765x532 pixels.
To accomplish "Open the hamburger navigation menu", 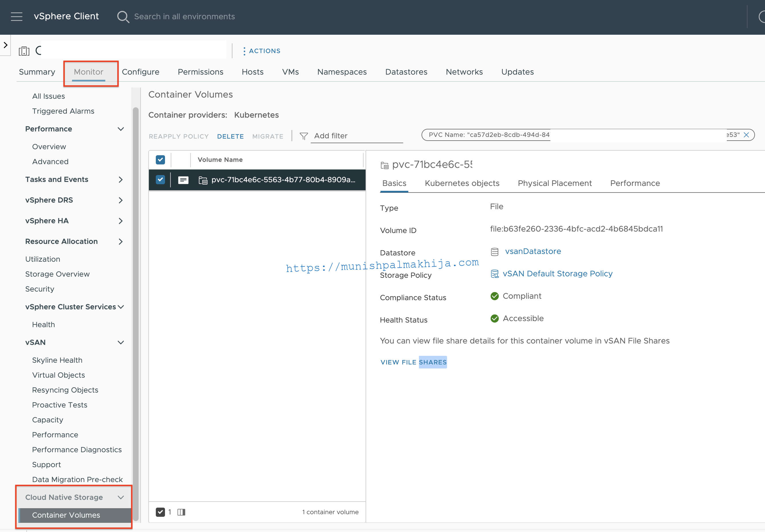I will [16, 16].
